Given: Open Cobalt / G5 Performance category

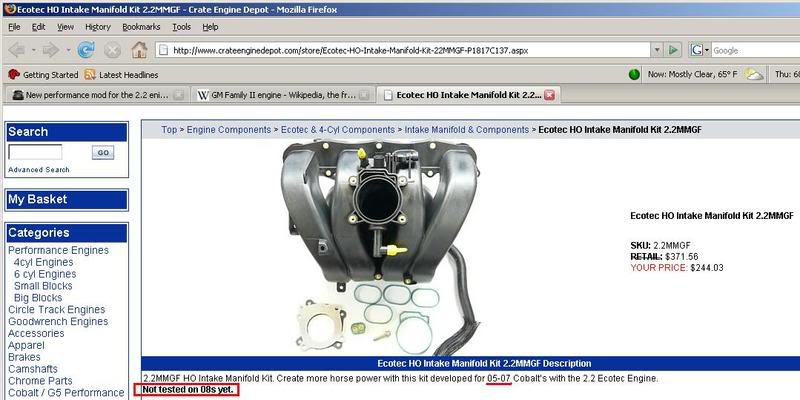Looking at the screenshot, I should pyautogui.click(x=66, y=392).
